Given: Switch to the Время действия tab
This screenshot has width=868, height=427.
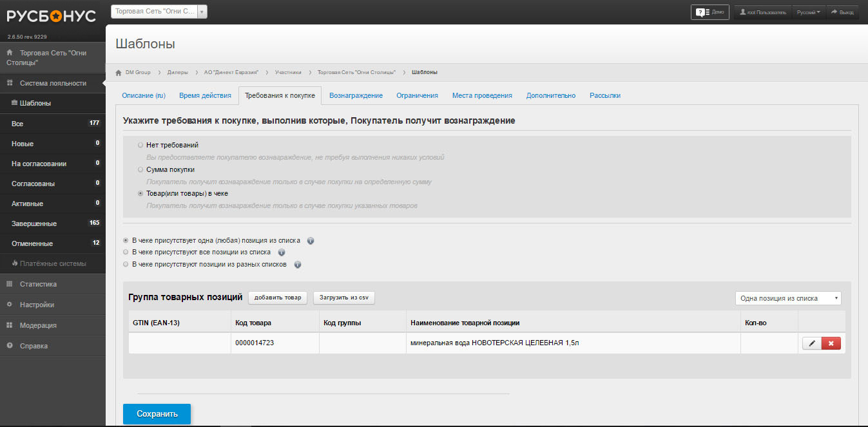Looking at the screenshot, I should pyautogui.click(x=205, y=95).
